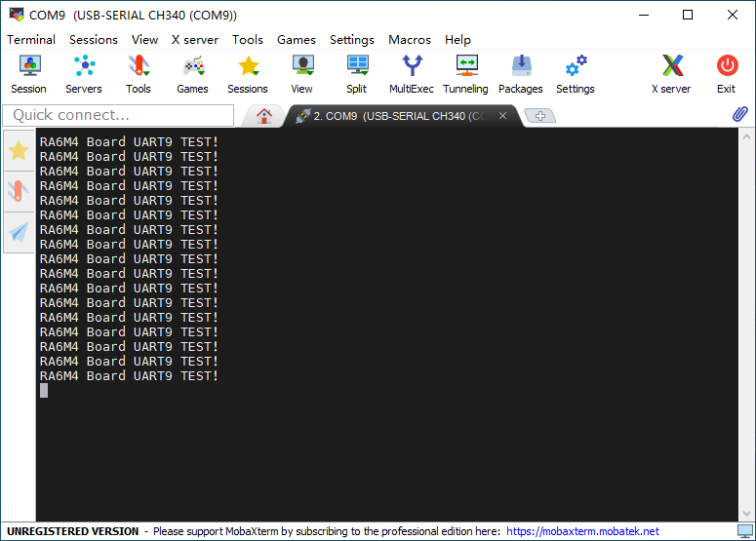Viewport: 756px width, 541px height.
Task: Open the Help menu
Action: pos(458,40)
